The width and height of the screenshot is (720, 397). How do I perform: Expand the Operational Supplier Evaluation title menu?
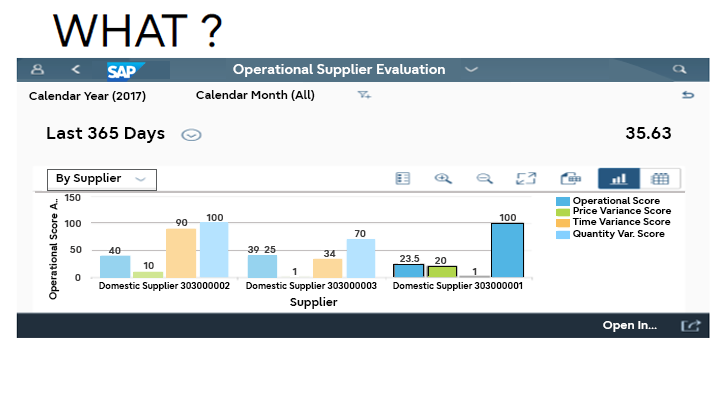[472, 70]
